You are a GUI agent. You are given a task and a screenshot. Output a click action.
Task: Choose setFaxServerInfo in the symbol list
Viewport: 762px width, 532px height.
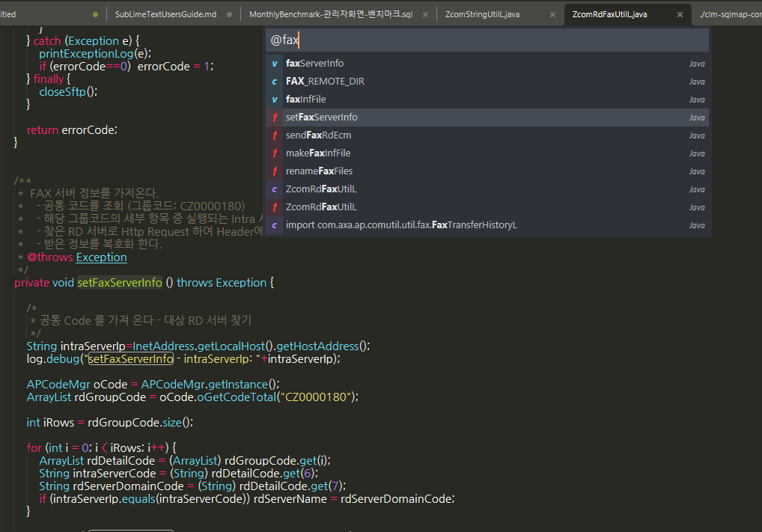[x=487, y=117]
